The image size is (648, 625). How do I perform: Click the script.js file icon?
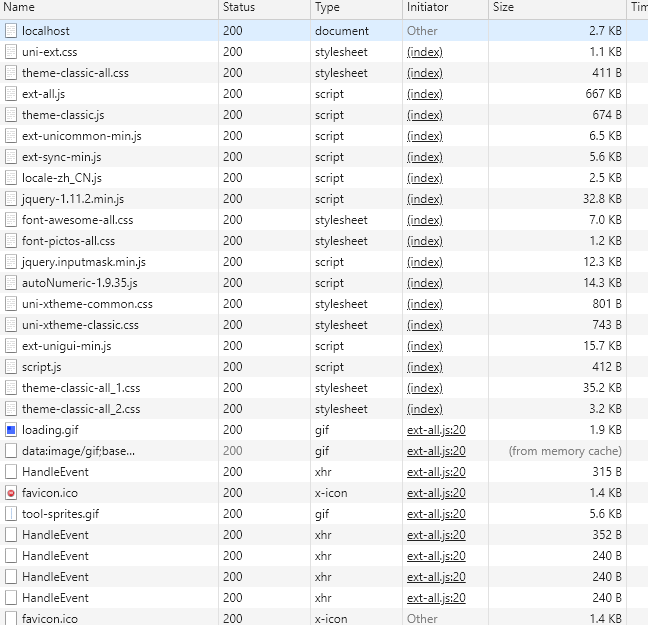[11, 367]
